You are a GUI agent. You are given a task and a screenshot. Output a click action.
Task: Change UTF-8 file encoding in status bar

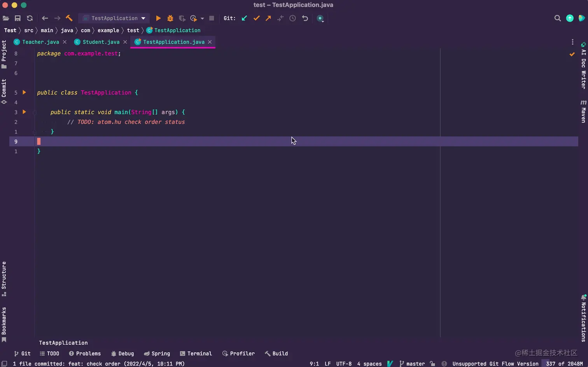point(344,363)
